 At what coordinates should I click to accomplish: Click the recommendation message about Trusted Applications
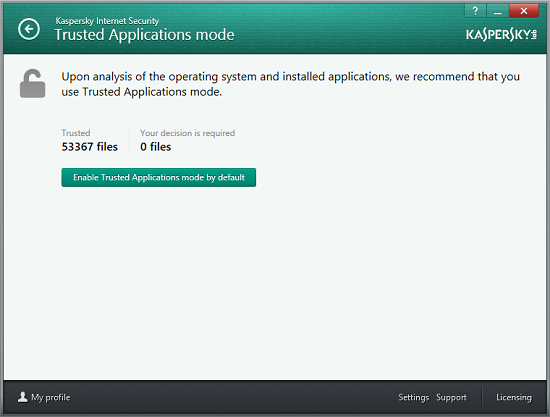tap(290, 84)
